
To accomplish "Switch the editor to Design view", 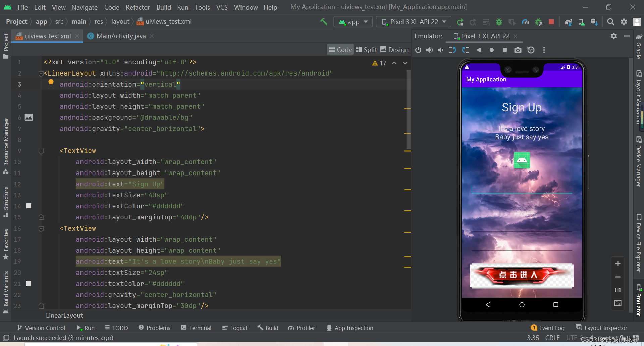I will 394,49.
